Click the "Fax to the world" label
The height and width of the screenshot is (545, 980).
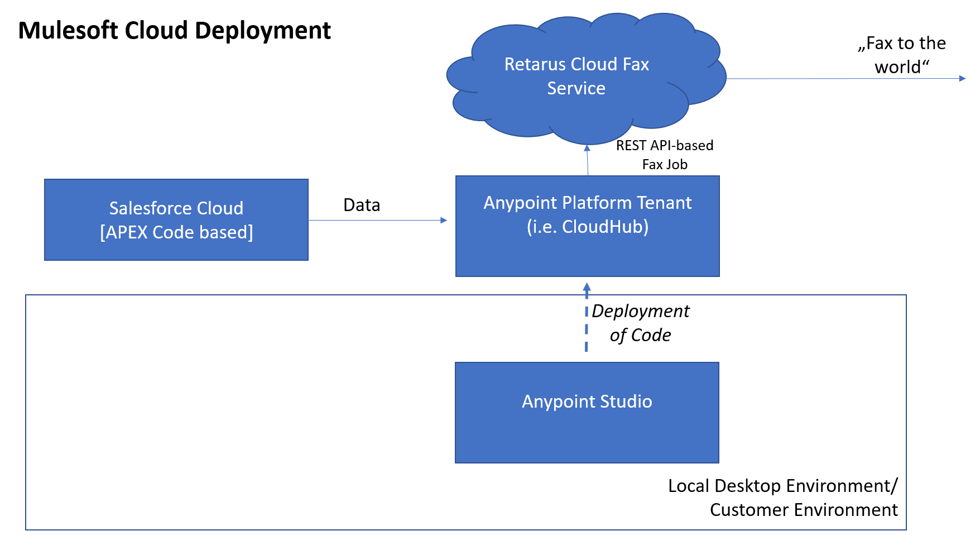tap(901, 55)
